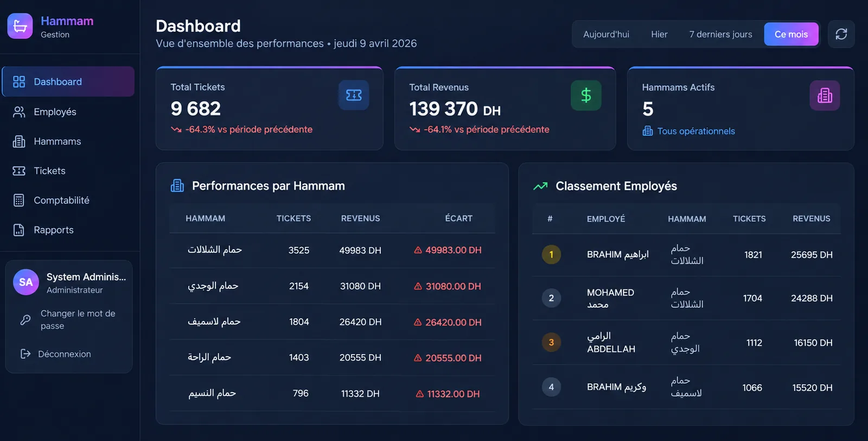
Task: Click the dollar icon in Total Revenus card
Action: [586, 96]
